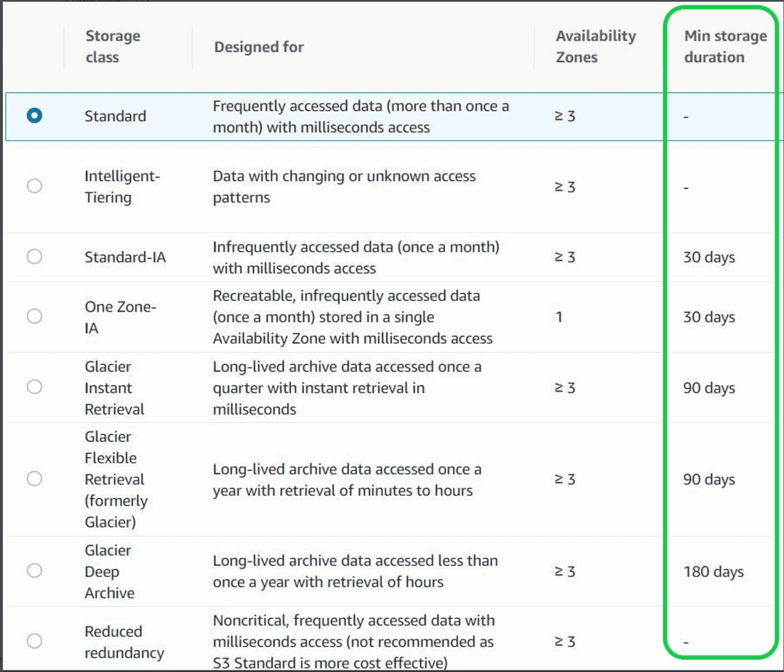Click the Availability Zones column header
The width and height of the screenshot is (784, 672).
click(x=596, y=47)
